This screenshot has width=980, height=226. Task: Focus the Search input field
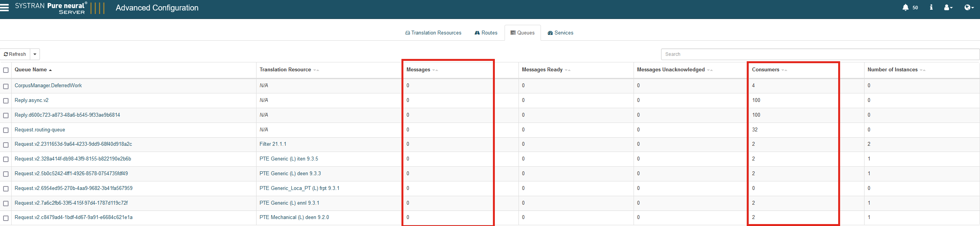click(820, 54)
